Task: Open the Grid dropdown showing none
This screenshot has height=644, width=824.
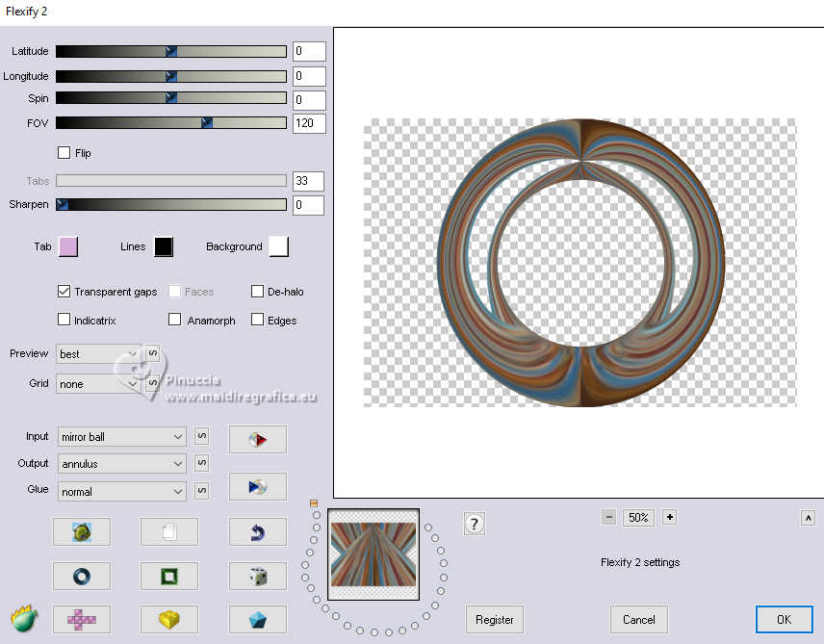Action: [x=99, y=384]
